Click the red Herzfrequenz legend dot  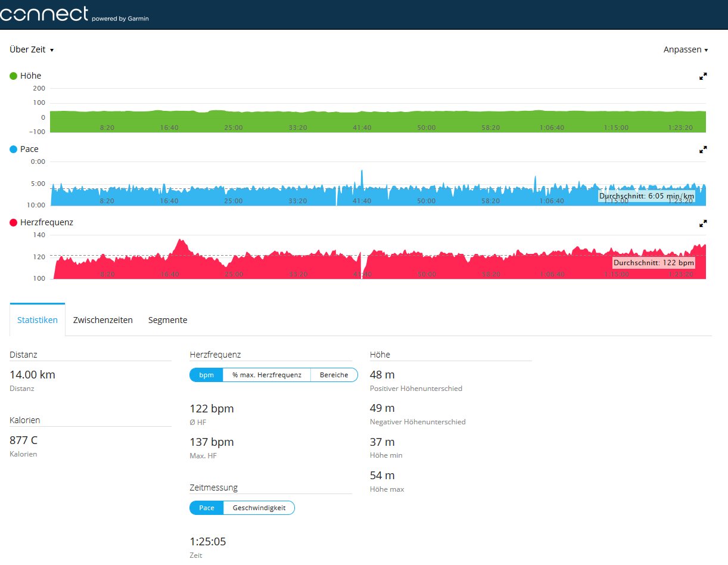(14, 222)
